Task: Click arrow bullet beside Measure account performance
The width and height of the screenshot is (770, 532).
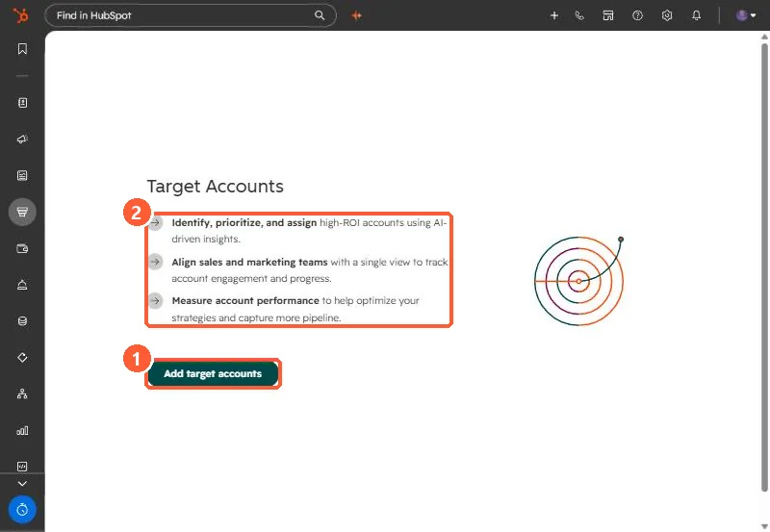Action: point(155,300)
